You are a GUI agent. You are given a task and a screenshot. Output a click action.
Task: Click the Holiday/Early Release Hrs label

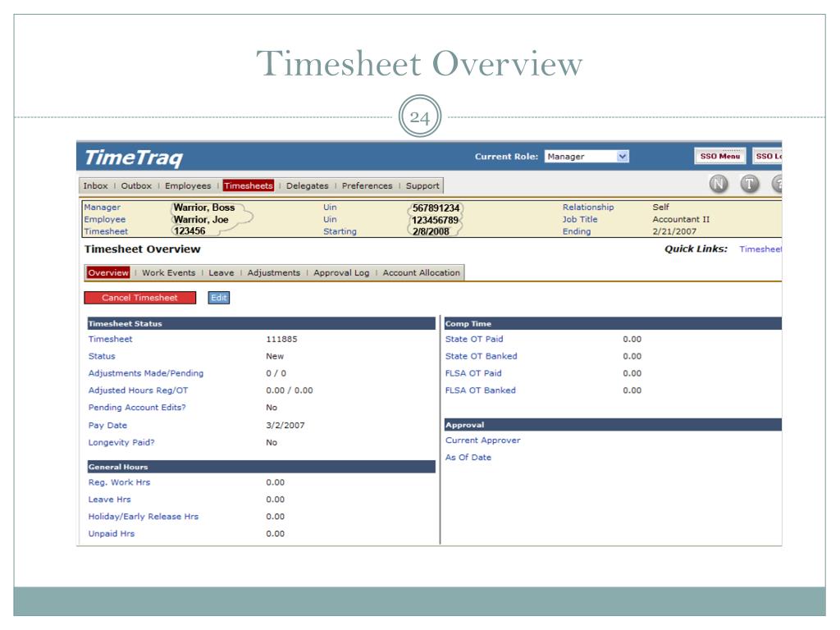pos(143,517)
